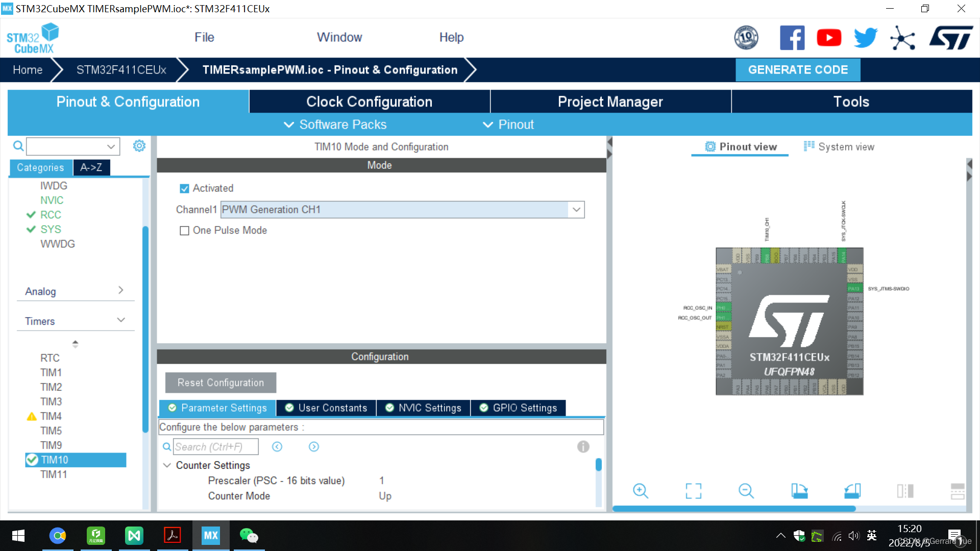Click the peripheral search magnifier icon

click(x=18, y=146)
